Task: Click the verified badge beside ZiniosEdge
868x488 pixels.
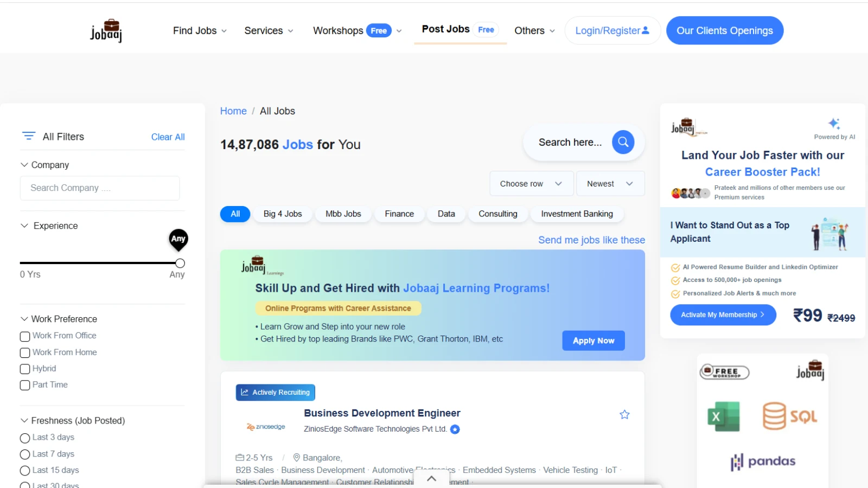Action: [455, 429]
